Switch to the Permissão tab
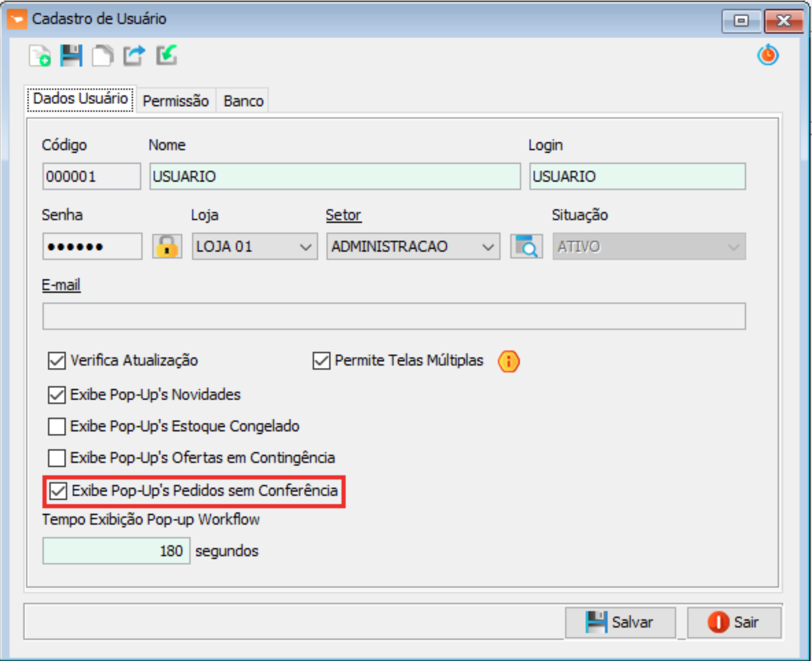 176,101
